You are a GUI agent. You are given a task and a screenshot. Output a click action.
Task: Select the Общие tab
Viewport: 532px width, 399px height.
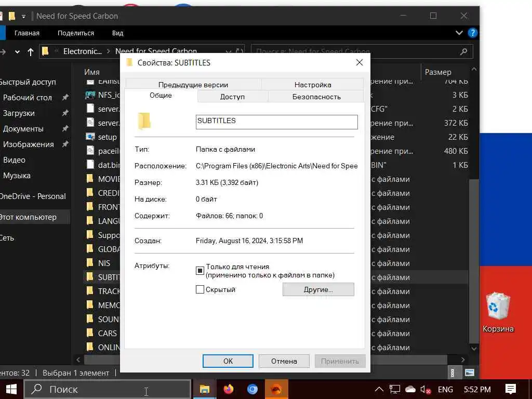click(x=161, y=96)
